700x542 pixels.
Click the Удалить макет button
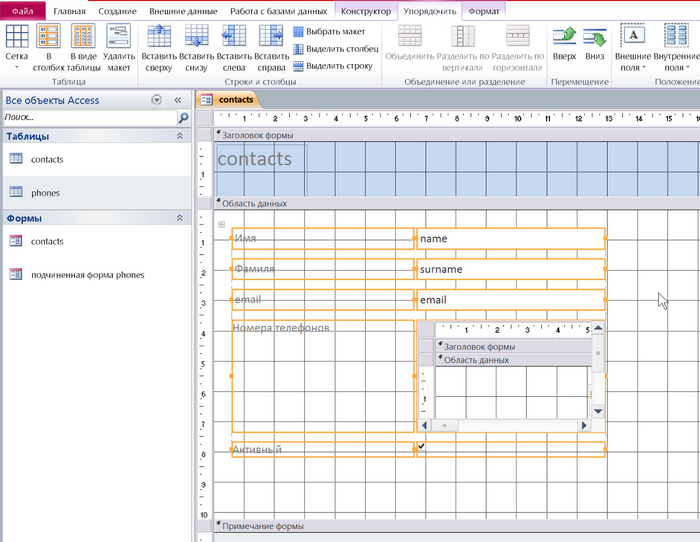[119, 48]
